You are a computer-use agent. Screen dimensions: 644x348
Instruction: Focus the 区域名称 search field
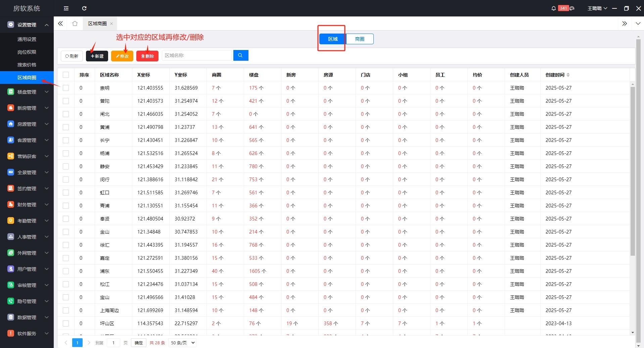[197, 55]
